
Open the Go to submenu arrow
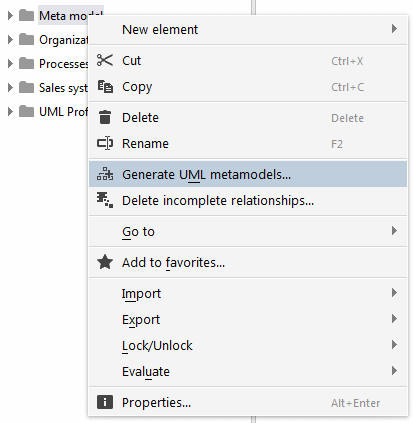coord(394,231)
